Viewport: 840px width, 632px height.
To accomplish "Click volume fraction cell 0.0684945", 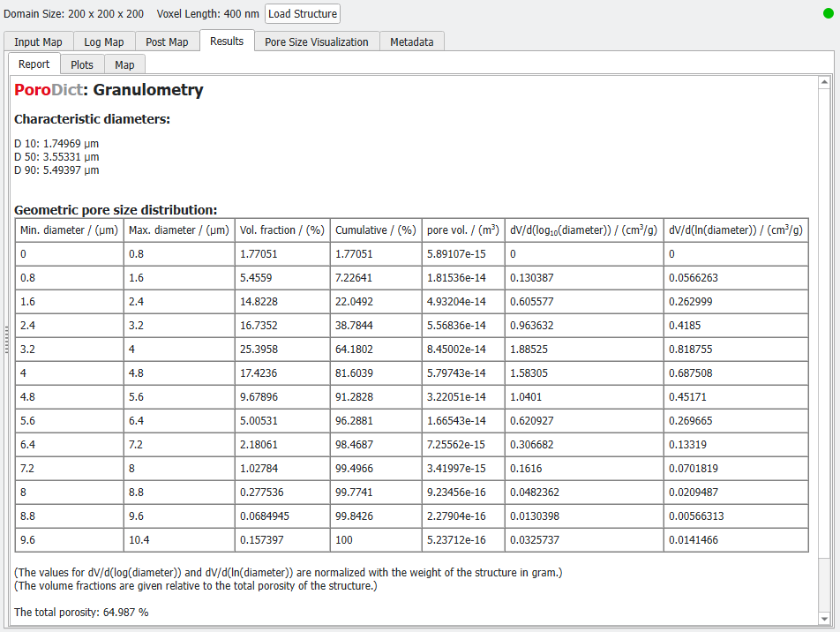I will (282, 516).
